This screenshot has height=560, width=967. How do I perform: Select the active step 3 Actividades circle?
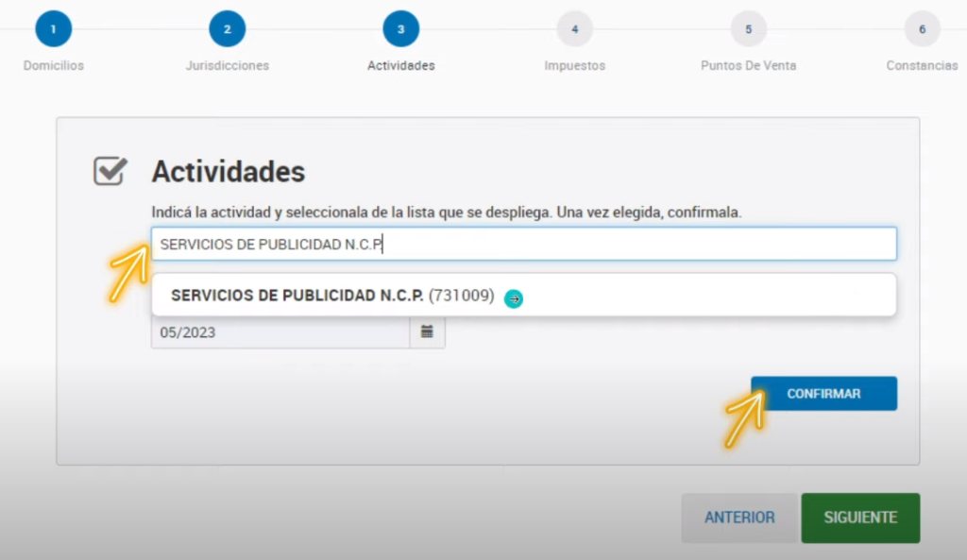[x=400, y=27]
